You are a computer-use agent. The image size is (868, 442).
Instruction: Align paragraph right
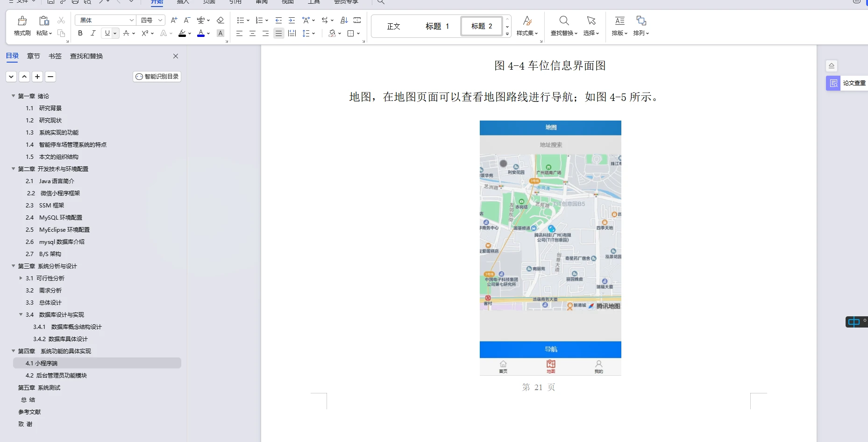[265, 33]
